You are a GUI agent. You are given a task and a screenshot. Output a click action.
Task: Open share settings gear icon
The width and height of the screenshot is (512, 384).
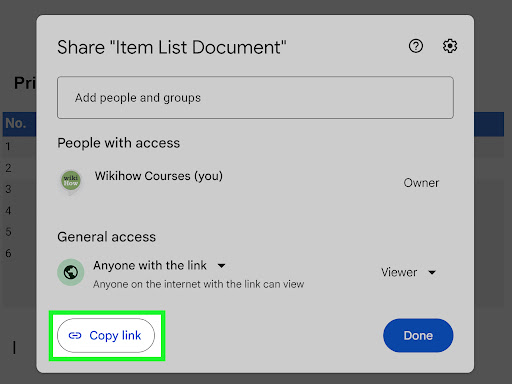[x=450, y=46]
